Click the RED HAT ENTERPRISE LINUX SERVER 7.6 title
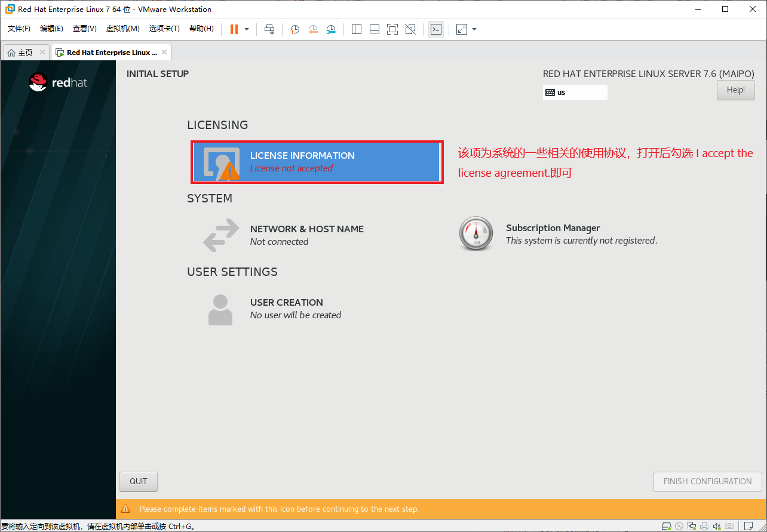 (x=649, y=74)
